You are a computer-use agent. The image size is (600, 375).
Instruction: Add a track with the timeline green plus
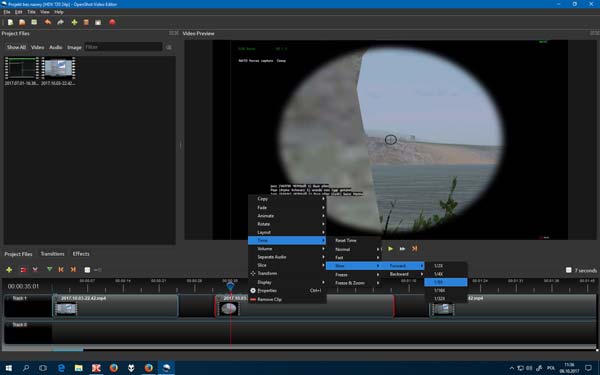[x=9, y=270]
